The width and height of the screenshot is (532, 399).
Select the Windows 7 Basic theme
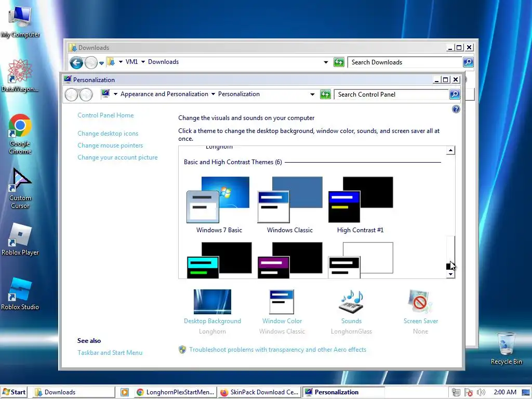[219, 205]
